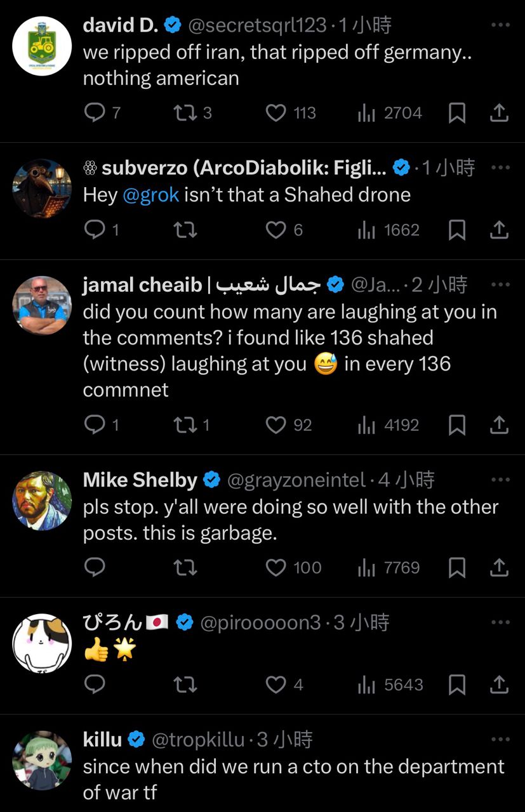Open @grayzoneintel profile handle
Image resolution: width=525 pixels, height=812 pixels.
point(296,480)
